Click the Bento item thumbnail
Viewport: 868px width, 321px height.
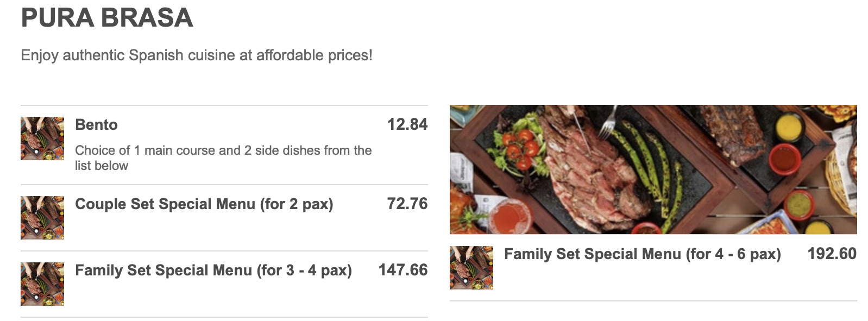click(42, 139)
